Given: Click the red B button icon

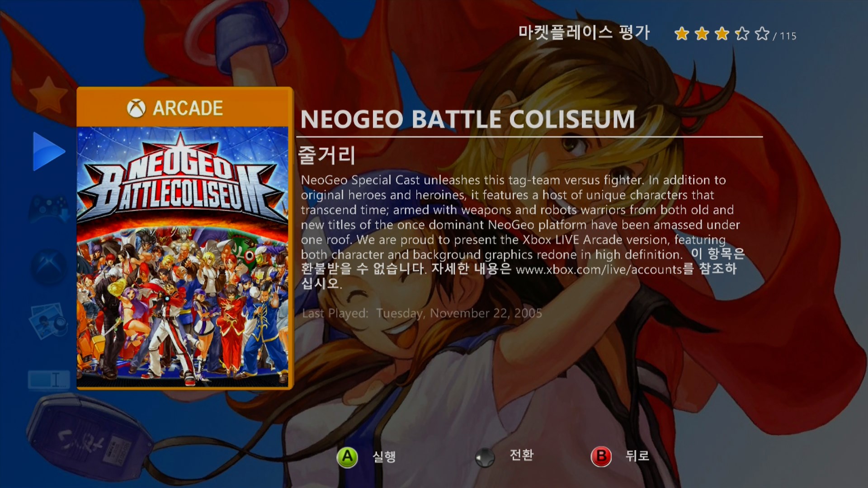Looking at the screenshot, I should [x=601, y=457].
